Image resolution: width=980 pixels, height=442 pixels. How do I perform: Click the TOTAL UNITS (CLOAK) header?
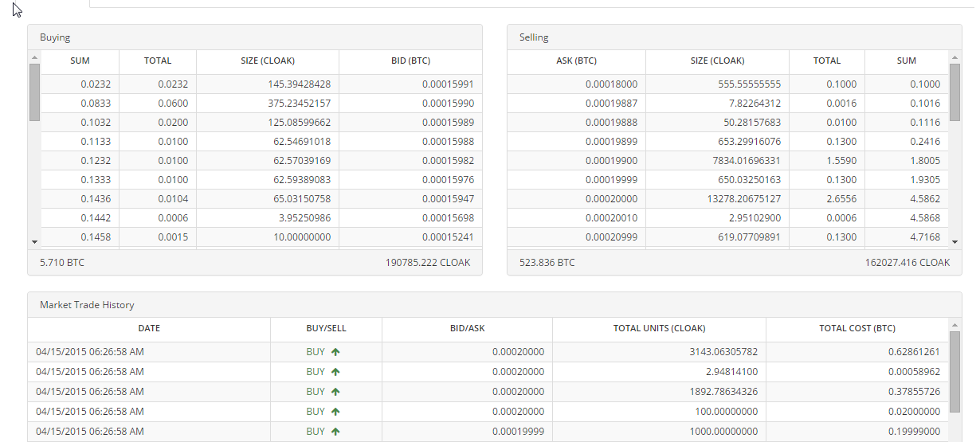(x=659, y=328)
